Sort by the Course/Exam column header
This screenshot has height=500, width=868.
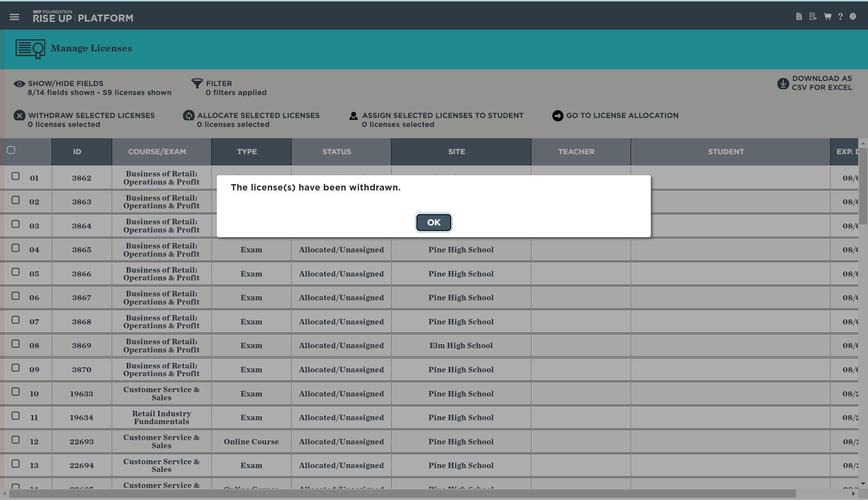[157, 151]
